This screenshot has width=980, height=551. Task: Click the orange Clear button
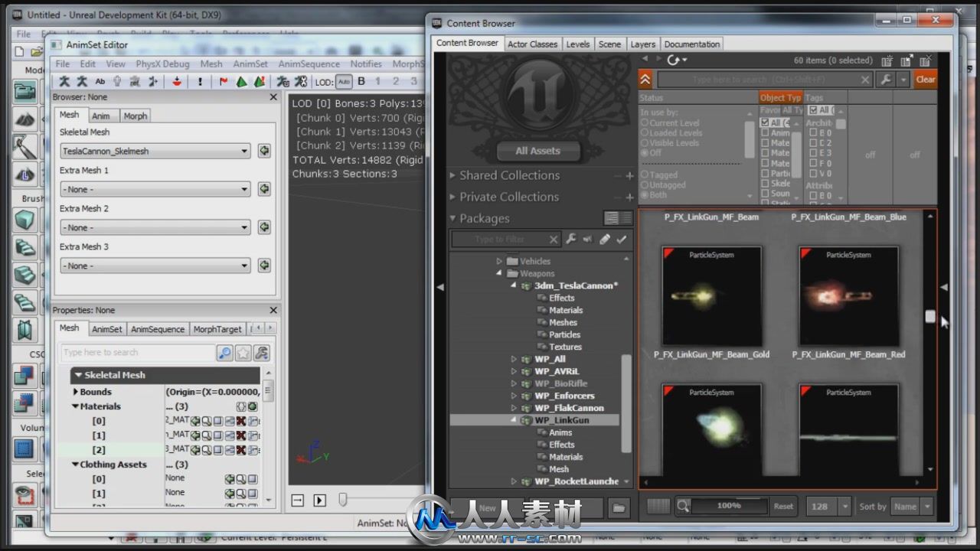(x=926, y=80)
